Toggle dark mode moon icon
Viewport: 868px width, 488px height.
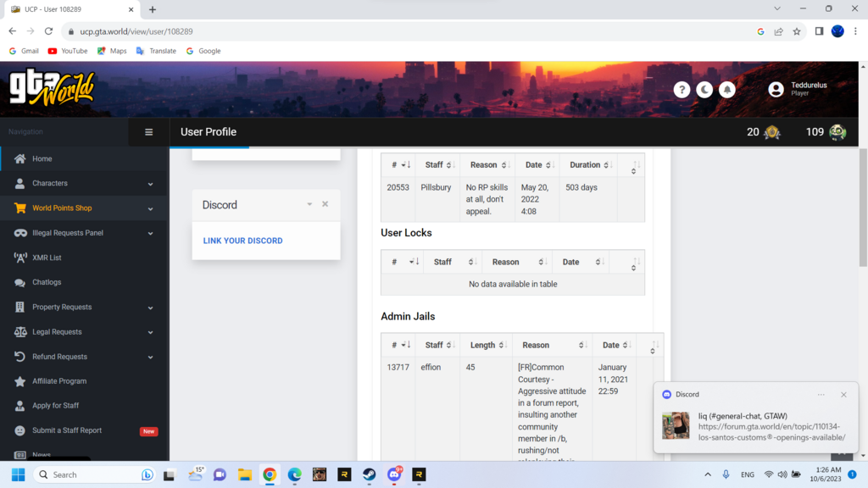(x=704, y=90)
